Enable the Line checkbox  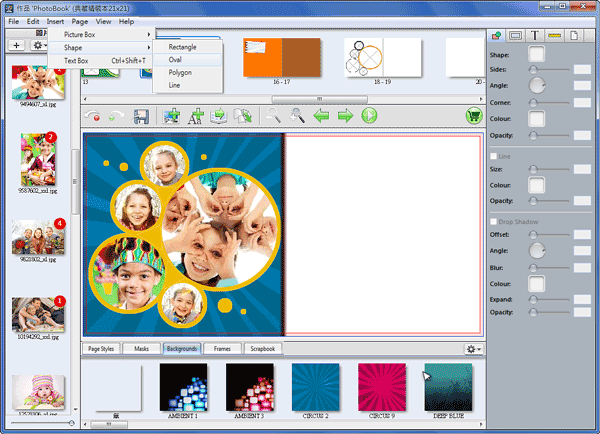494,156
